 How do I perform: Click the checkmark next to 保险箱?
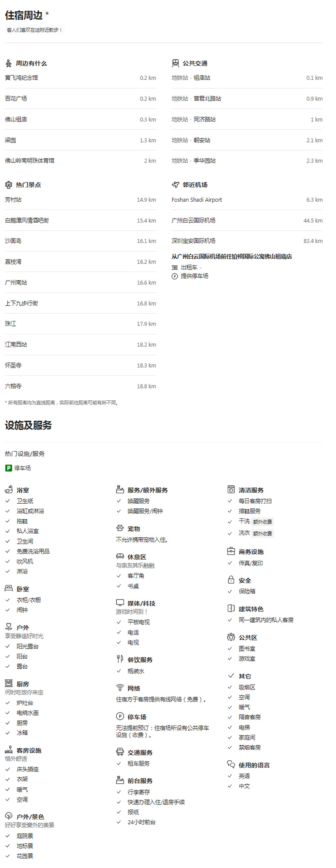point(230,592)
